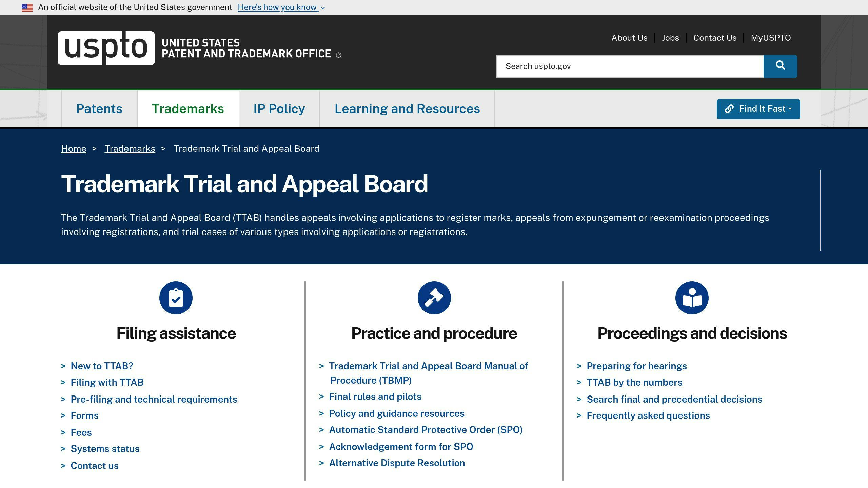Open Acknowledgement form for SPO
This screenshot has height=488, width=868.
(401, 447)
